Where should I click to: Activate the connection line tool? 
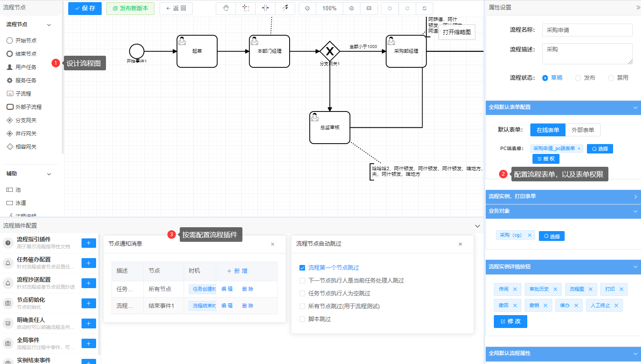[x=285, y=8]
